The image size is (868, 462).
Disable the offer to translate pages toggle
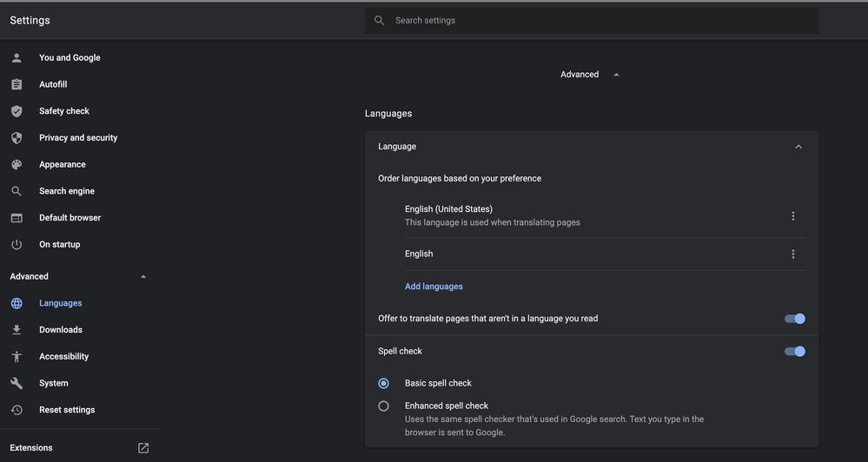click(794, 319)
